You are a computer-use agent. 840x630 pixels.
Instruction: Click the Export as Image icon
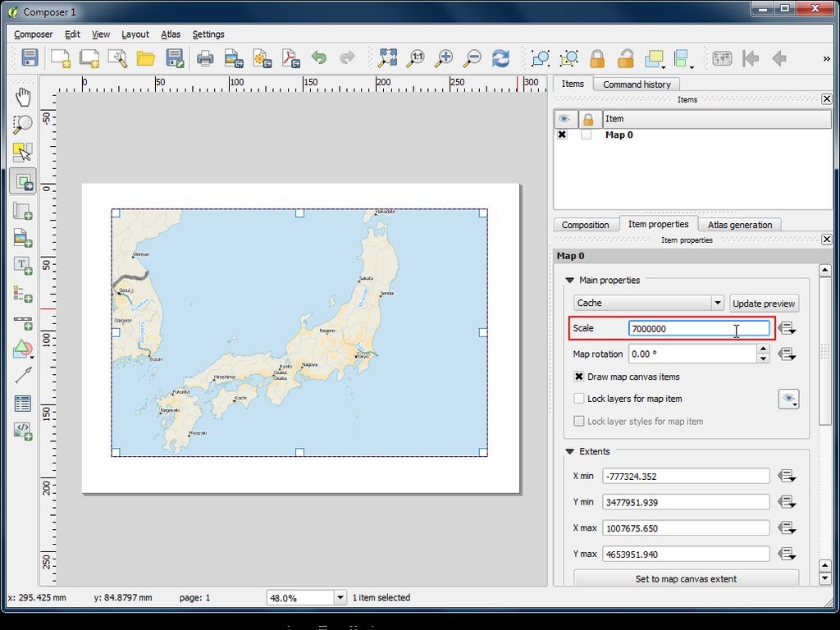[234, 57]
